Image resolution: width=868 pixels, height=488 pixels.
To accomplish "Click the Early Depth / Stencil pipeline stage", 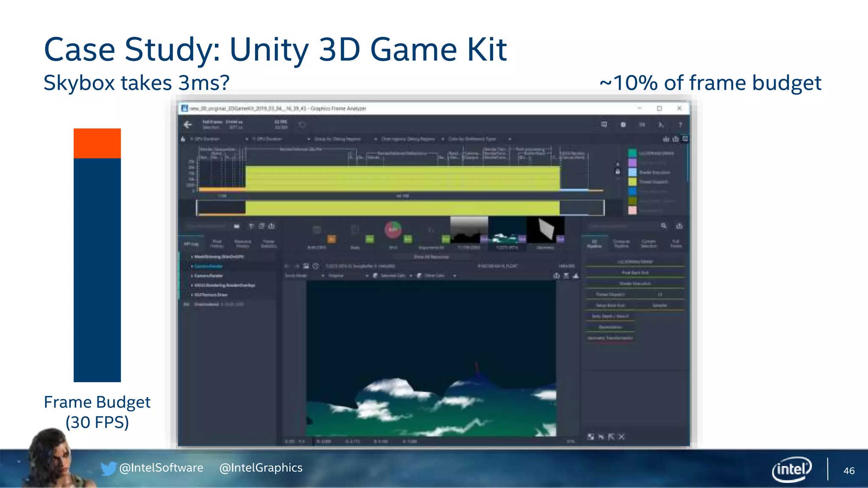I will point(610,316).
